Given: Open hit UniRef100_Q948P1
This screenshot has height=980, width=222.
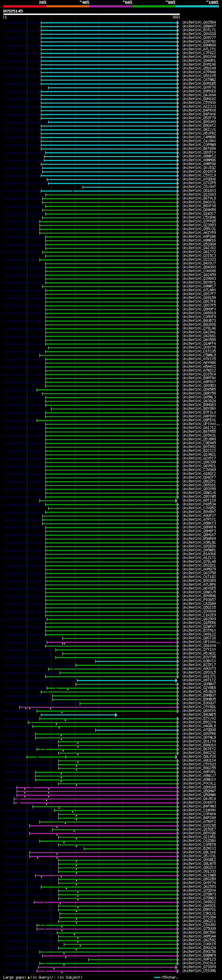Looking at the screenshot, I should (199, 60).
